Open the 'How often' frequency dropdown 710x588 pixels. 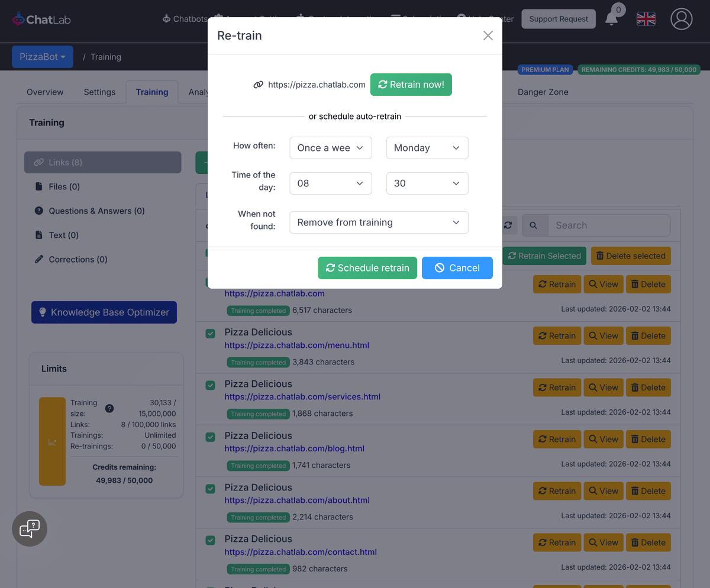pos(330,148)
